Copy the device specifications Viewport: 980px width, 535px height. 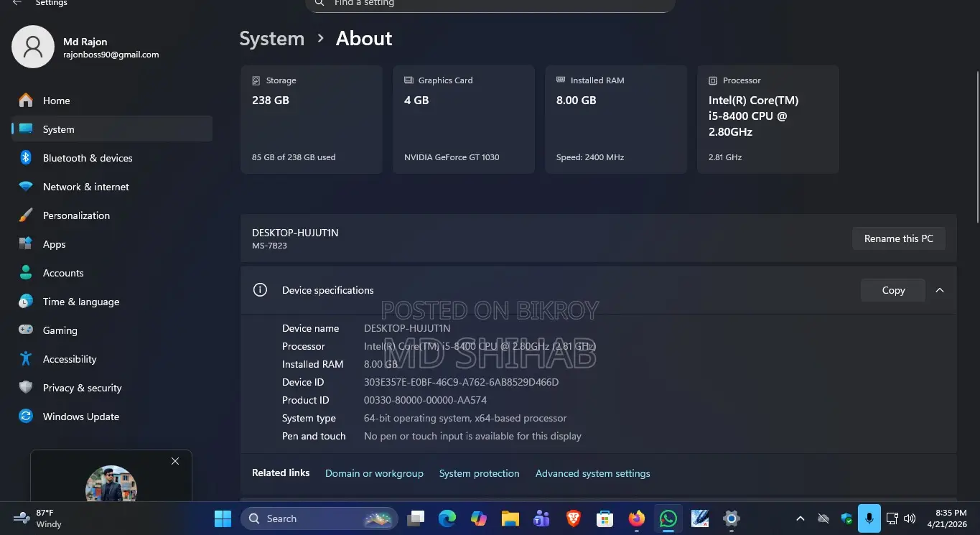[x=893, y=290]
